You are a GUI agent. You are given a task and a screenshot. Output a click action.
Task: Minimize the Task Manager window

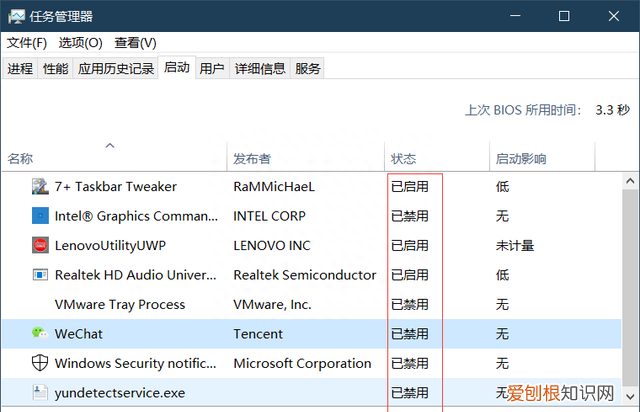tap(515, 16)
